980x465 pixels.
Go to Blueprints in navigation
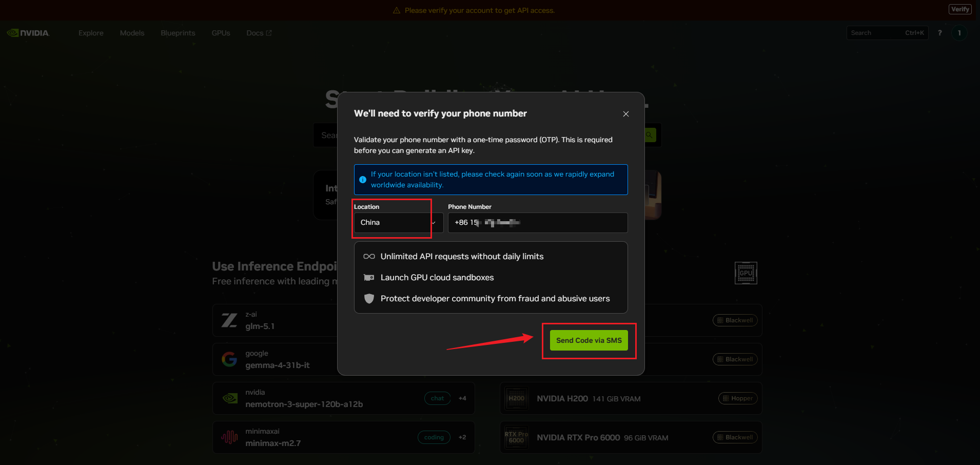(178, 33)
